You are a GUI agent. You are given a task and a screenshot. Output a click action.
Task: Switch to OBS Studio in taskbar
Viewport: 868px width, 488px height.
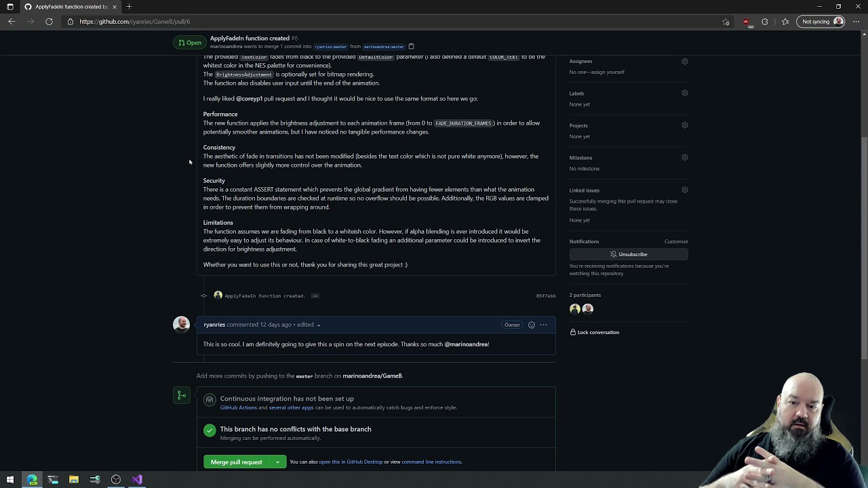point(116,480)
